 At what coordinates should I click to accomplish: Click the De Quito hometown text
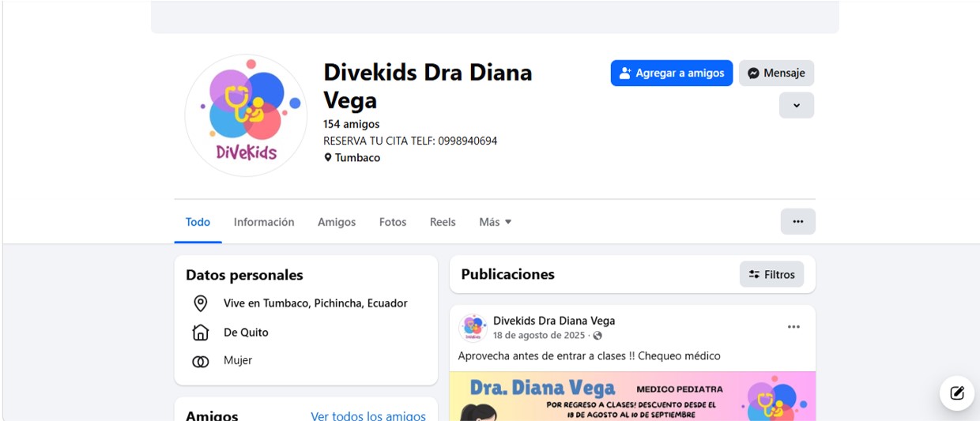point(246,333)
